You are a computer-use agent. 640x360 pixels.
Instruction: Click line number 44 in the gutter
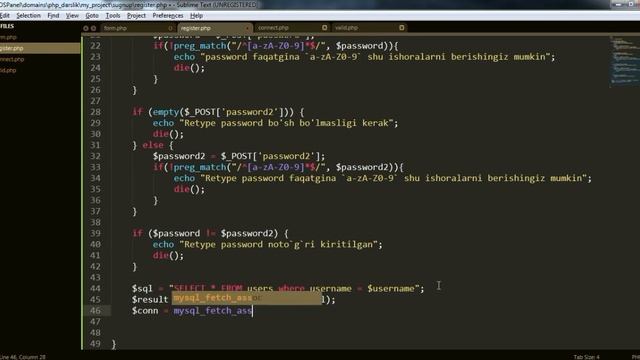(x=96, y=289)
